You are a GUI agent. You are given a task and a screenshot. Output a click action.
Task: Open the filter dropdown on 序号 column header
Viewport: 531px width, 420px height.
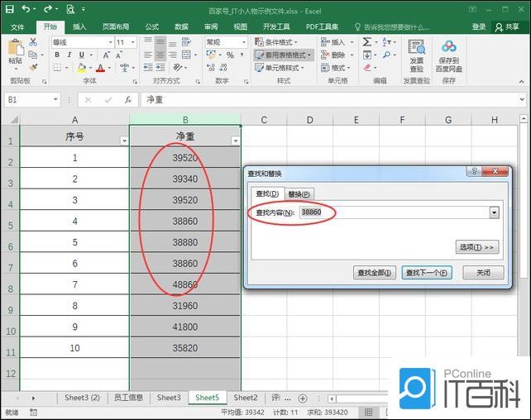click(124, 141)
